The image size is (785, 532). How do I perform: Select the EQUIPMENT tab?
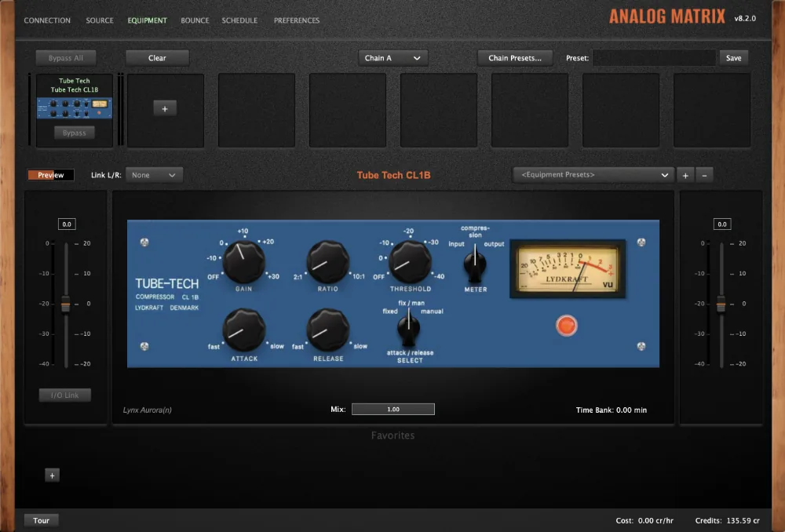[x=148, y=20]
